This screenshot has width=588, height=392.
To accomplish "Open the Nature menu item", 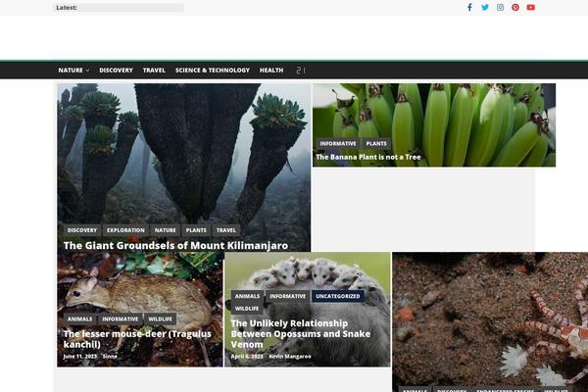I will pos(71,71).
